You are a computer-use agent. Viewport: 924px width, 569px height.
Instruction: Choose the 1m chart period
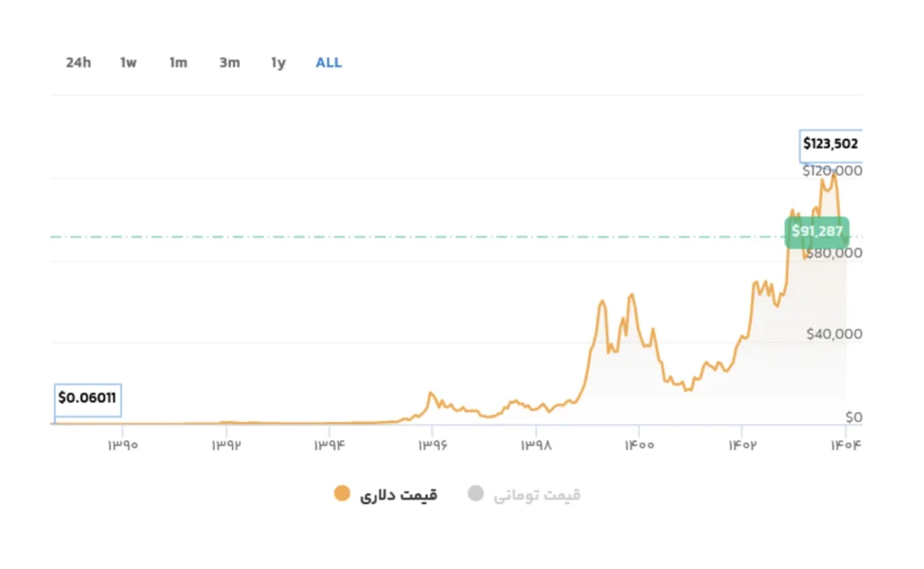pyautogui.click(x=178, y=63)
